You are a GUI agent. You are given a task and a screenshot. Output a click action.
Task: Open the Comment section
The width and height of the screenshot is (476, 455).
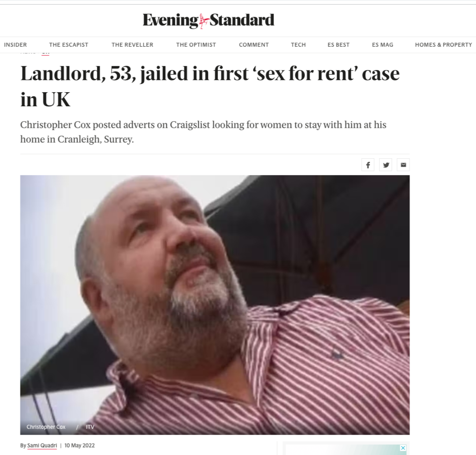[x=254, y=45]
